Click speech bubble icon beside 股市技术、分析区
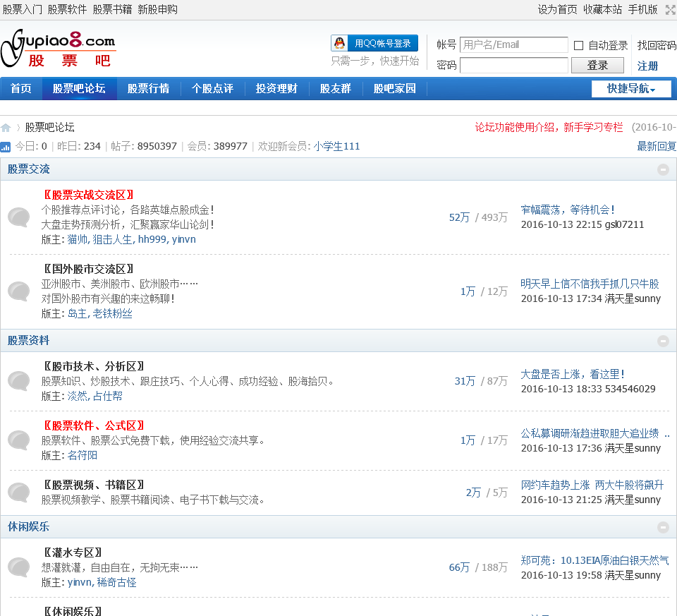The width and height of the screenshot is (677, 616). [19, 381]
